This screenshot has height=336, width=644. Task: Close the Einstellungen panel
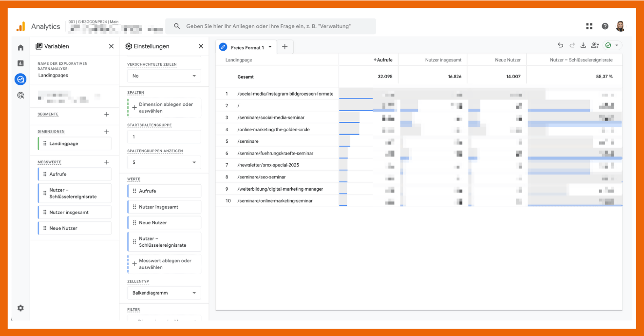pyautogui.click(x=201, y=46)
